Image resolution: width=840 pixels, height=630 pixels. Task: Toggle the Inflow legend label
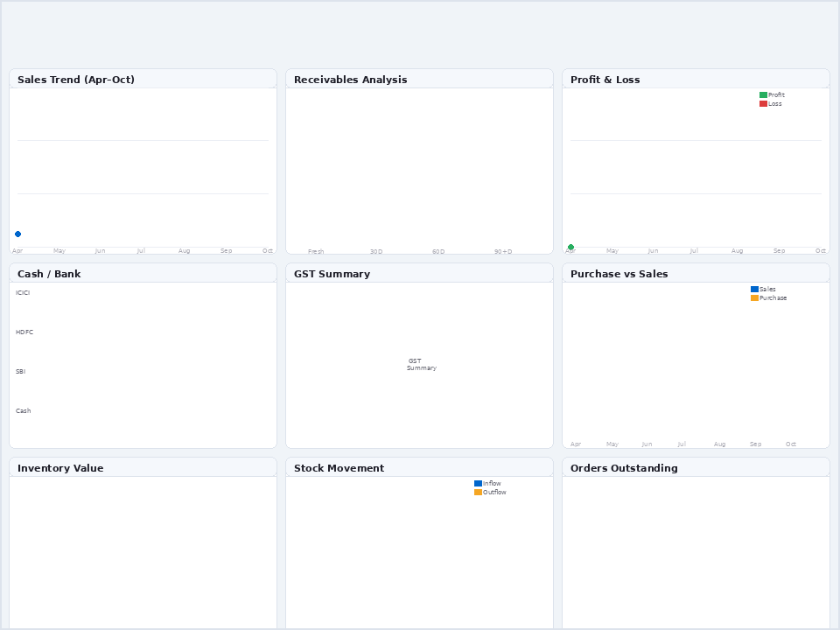pyautogui.click(x=492, y=483)
